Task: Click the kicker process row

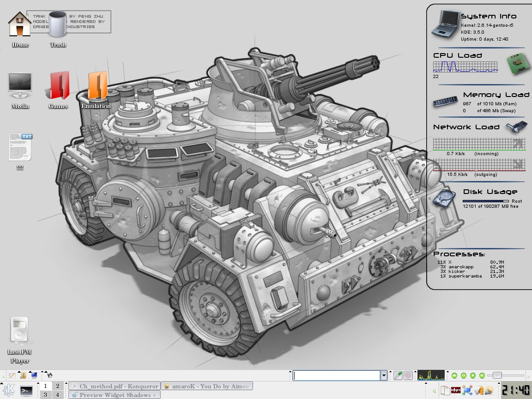Action: (472, 272)
